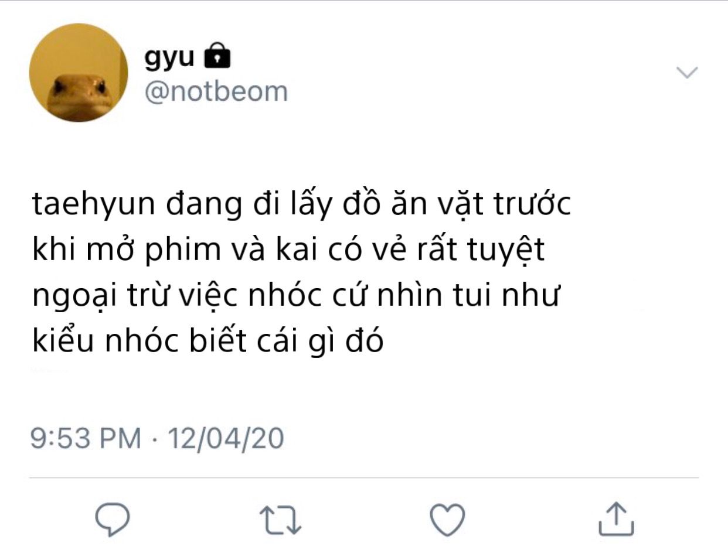Retweet this post with the arrows icon
728x560 pixels.
click(x=281, y=520)
